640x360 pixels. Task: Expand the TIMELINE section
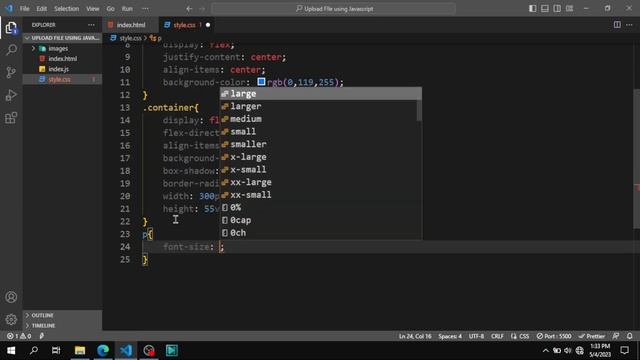62,325
